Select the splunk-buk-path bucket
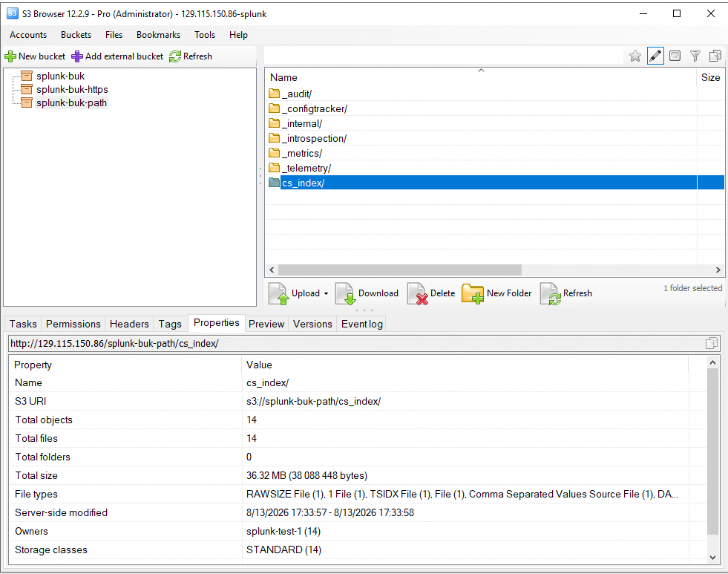This screenshot has width=728, height=574. click(x=71, y=103)
